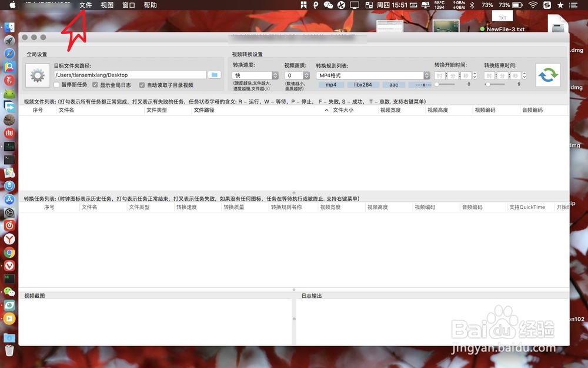
Task: Click the ---x--- resolution tag
Action: 424,85
